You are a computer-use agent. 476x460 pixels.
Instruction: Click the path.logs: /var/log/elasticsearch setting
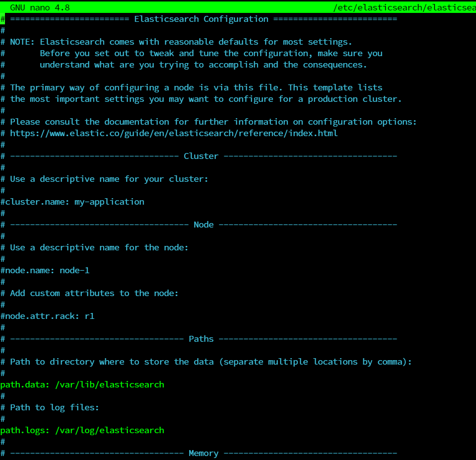tap(82, 430)
